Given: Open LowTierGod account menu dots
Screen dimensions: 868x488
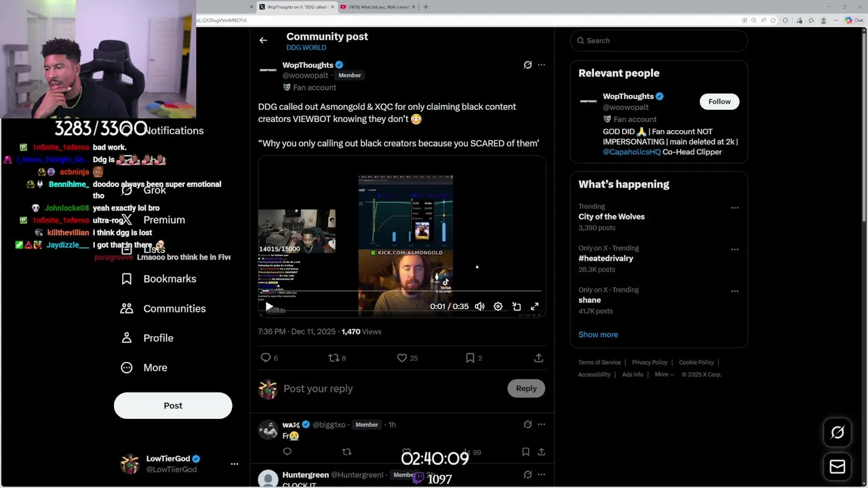Looking at the screenshot, I should point(235,464).
